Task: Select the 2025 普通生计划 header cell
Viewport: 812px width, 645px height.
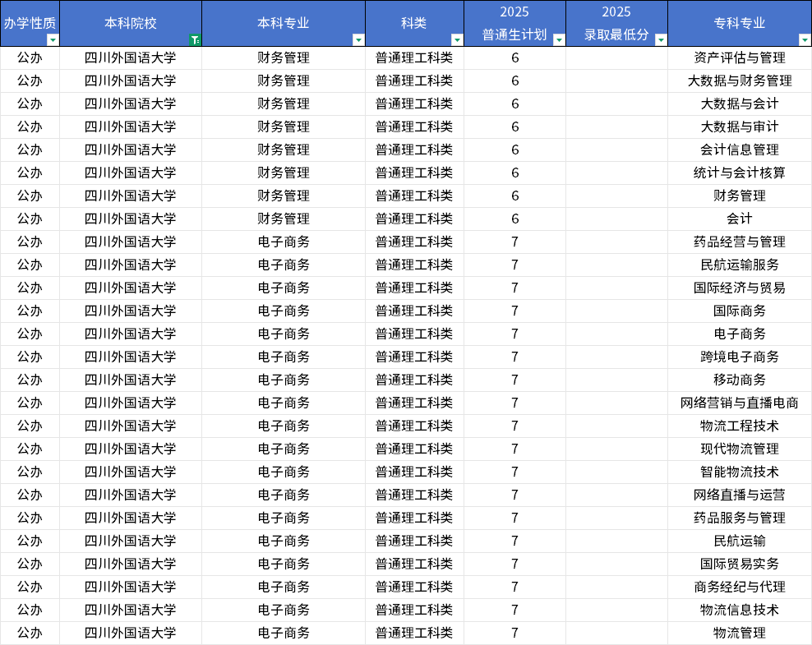Action: 514,23
